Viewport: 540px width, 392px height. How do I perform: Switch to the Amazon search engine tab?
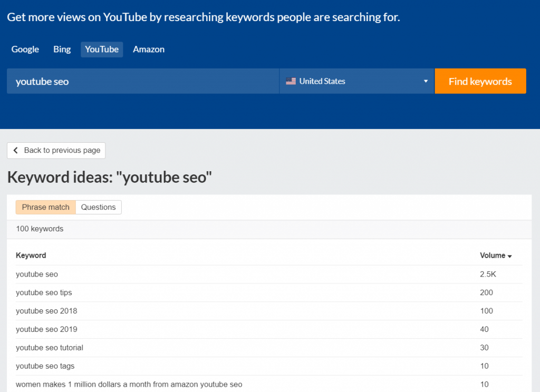(x=149, y=49)
